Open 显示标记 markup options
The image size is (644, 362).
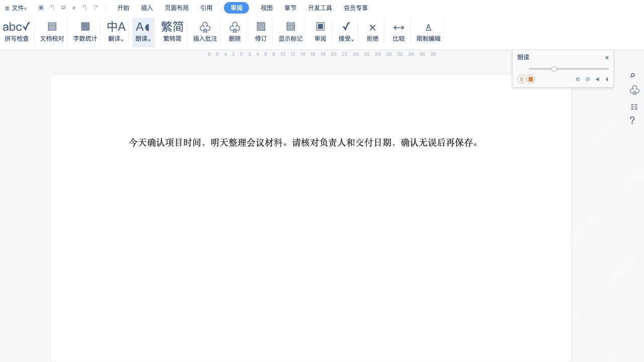291,32
